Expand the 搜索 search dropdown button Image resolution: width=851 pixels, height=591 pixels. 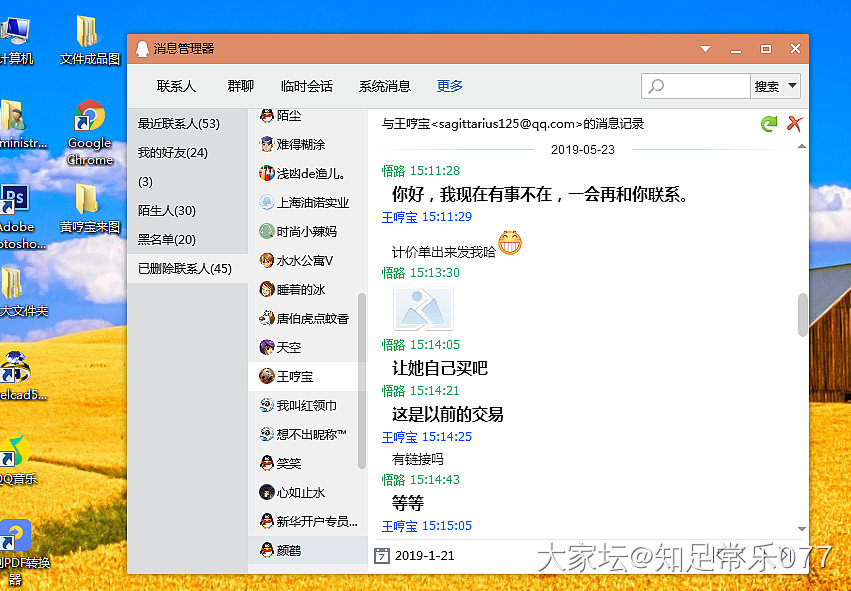pyautogui.click(x=793, y=86)
